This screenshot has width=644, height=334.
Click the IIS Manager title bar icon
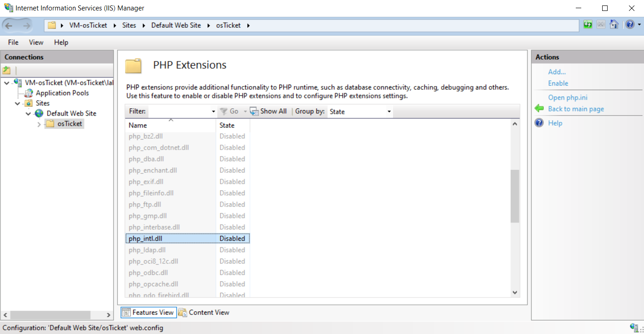coord(8,8)
